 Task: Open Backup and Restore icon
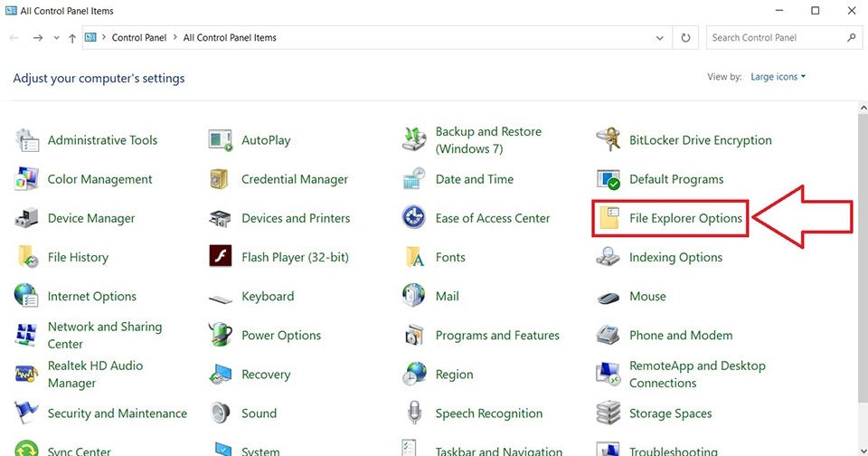coord(414,140)
